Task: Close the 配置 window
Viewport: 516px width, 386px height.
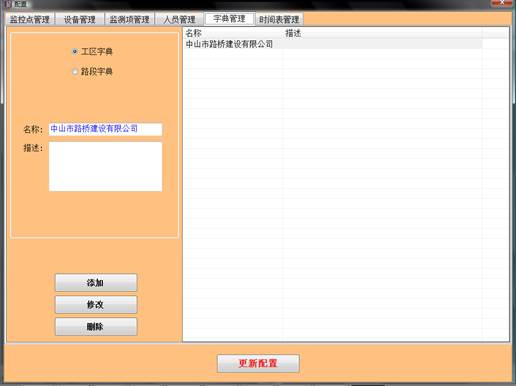Action: [501, 3]
